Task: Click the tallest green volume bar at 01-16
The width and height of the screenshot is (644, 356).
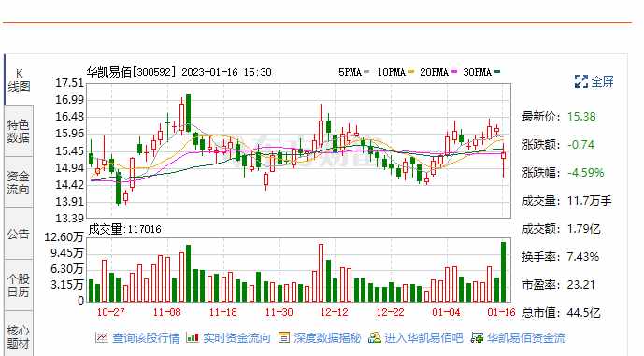Action: tap(503, 272)
